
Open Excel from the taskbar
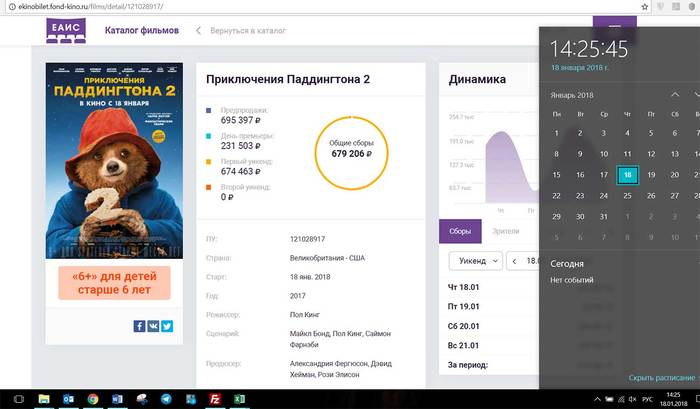240,399
